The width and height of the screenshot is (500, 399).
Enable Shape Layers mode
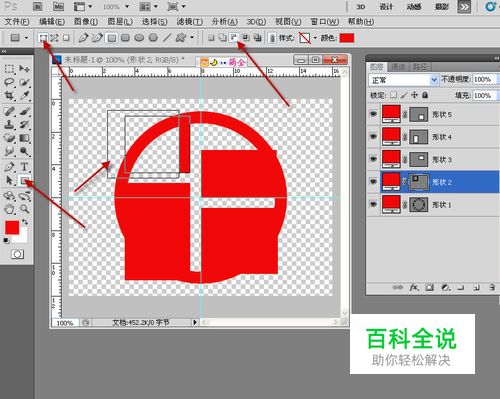(x=43, y=38)
